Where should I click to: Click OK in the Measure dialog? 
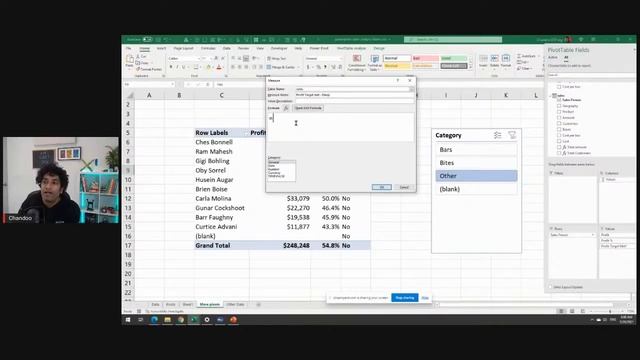coord(382,187)
